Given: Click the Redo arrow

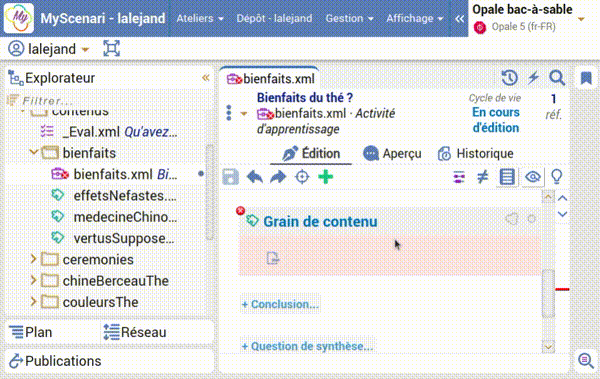Looking at the screenshot, I should click(278, 177).
